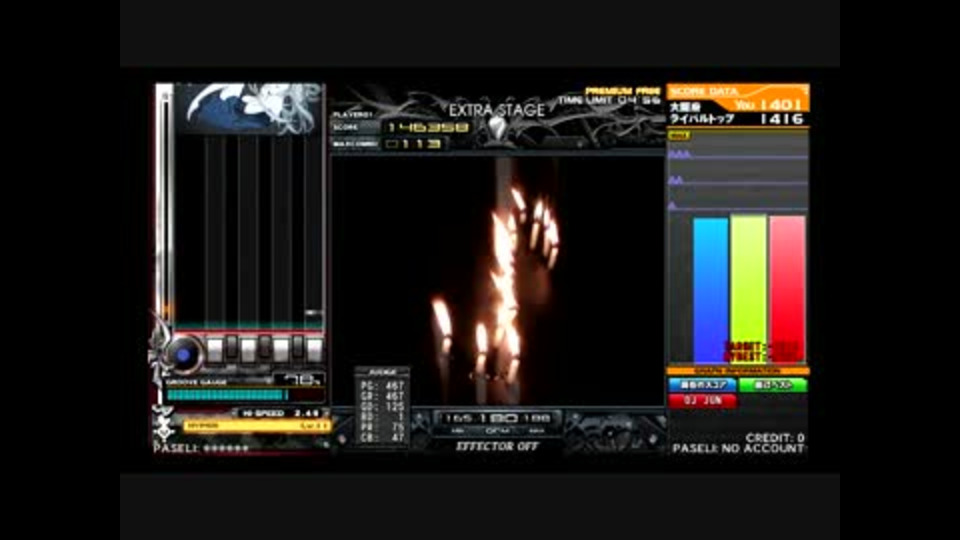
Task: Click the PG count row in the JUDGE panel
Action: (x=383, y=386)
